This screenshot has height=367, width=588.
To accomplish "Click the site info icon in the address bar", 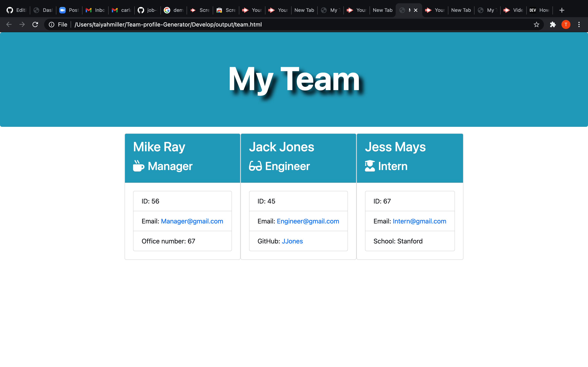I will pyautogui.click(x=51, y=24).
